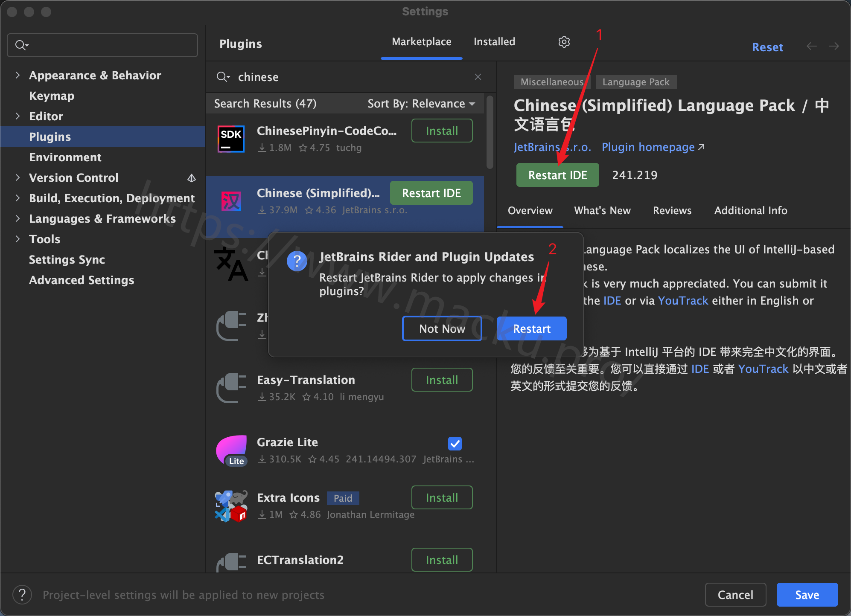Image resolution: width=851 pixels, height=616 pixels.
Task: Expand Appearance & Behavior section
Action: pos(17,76)
